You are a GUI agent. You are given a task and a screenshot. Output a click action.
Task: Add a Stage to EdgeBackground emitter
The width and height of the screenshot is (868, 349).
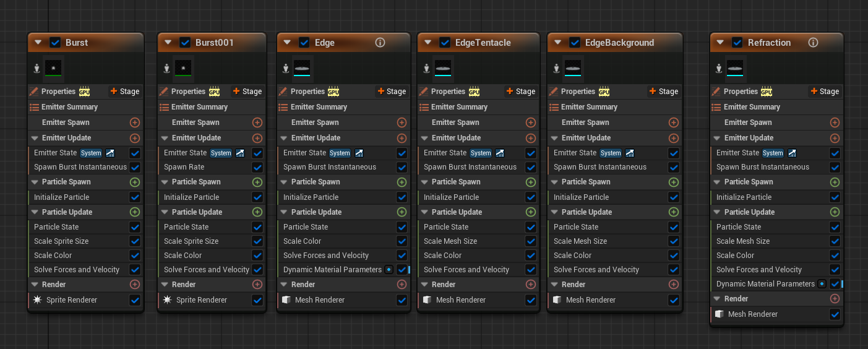coord(664,92)
